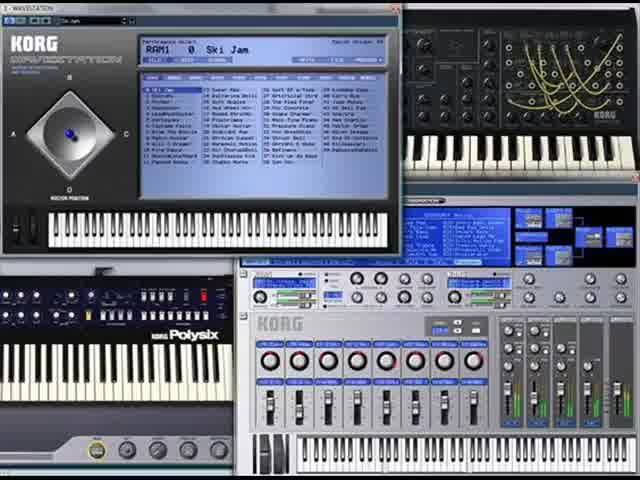The height and width of the screenshot is (480, 640).
Task: Click the yellow-ringed round button at Polysix bottom
Action: [97, 450]
